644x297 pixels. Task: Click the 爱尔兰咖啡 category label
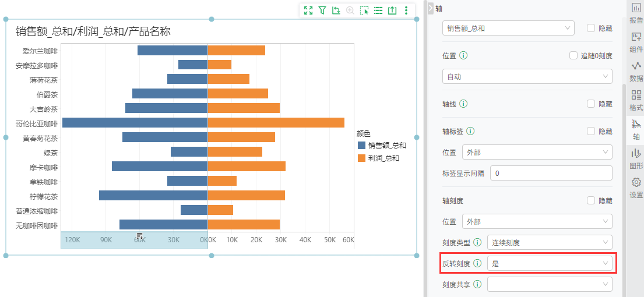tap(40, 51)
